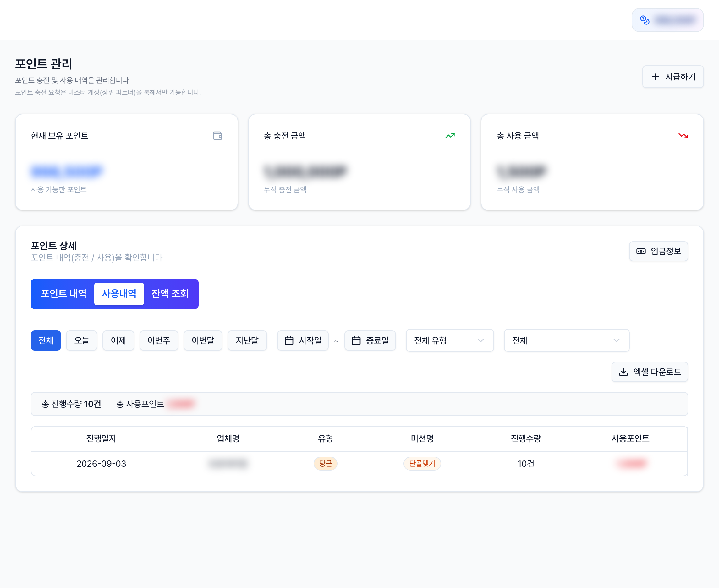Select the 전체 date filter chip
719x588 pixels.
[46, 340]
